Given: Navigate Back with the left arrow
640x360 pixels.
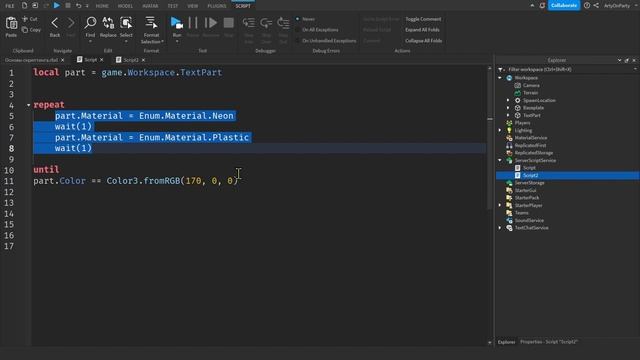Looking at the screenshot, I should 55,23.
